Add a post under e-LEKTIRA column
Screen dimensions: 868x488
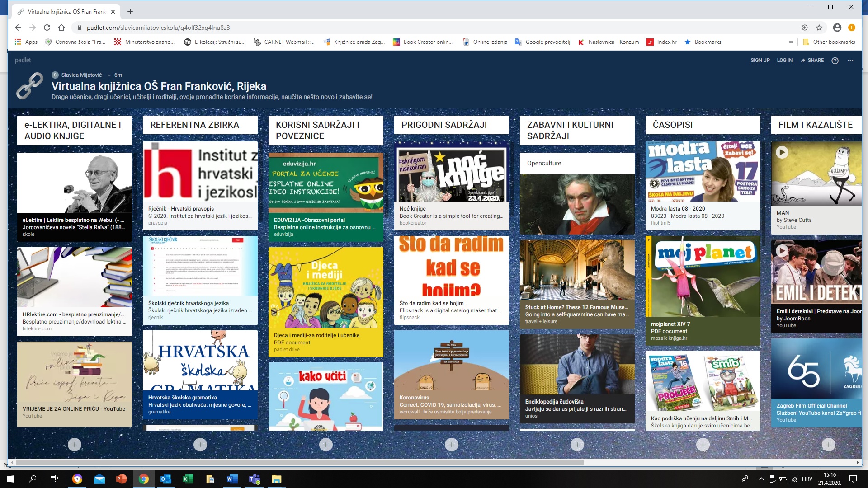pos(75,445)
